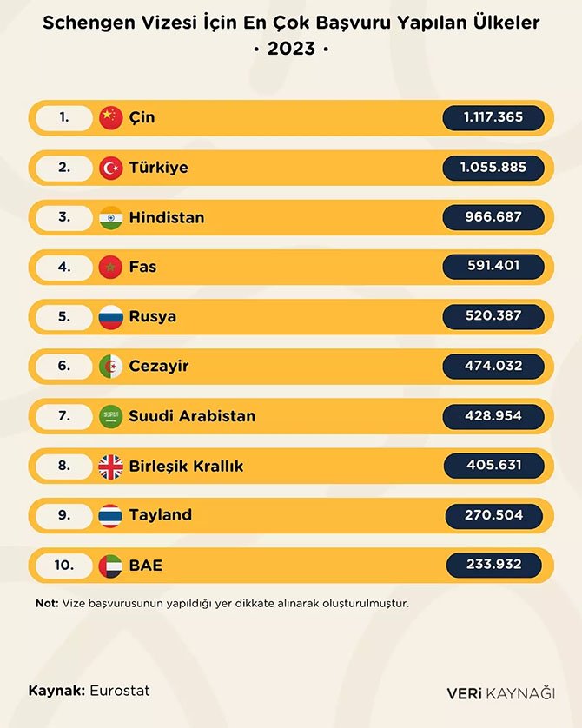Click the 233.932 value badge
582x728 pixels.
click(x=493, y=565)
